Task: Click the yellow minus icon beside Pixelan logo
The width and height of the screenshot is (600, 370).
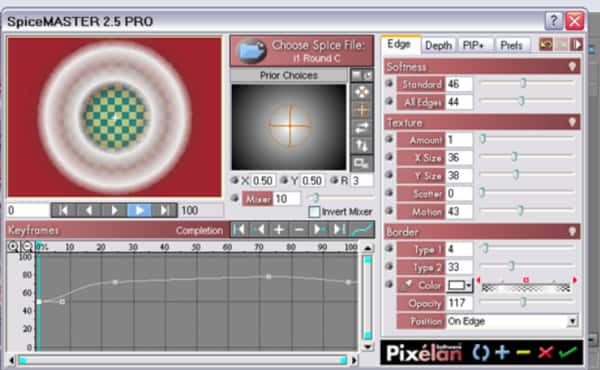Action: click(x=523, y=352)
